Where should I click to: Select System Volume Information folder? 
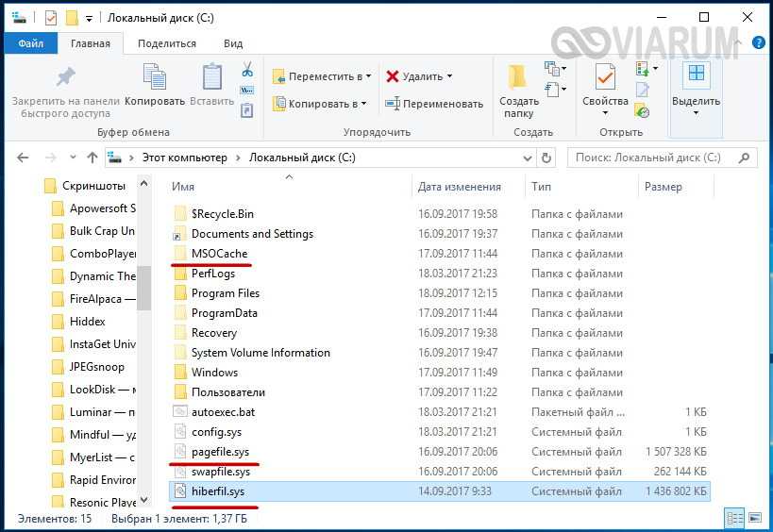point(260,353)
